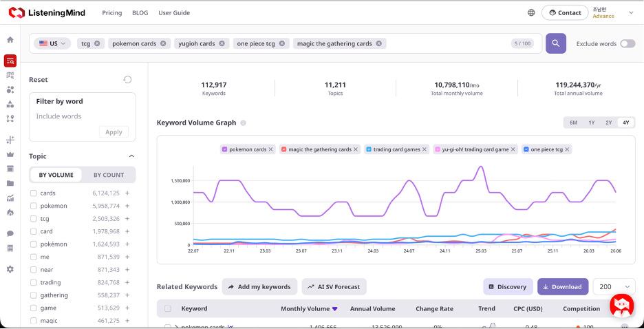Viewport: 644px width, 329px height.
Task: Open the globe language icon
Action: pyautogui.click(x=531, y=12)
